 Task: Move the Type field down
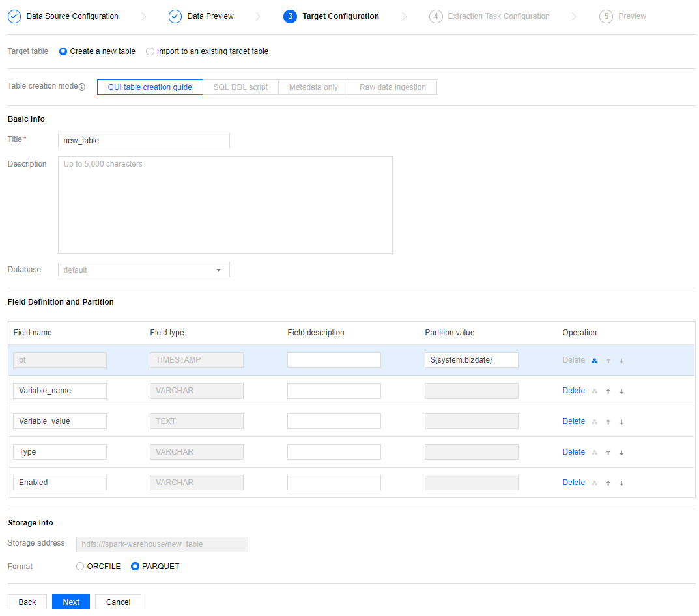621,453
